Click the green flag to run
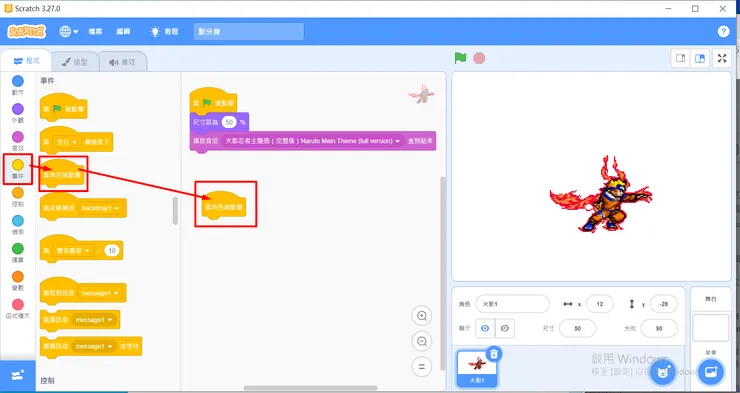Viewport: 740px width, 393px height. coord(460,58)
